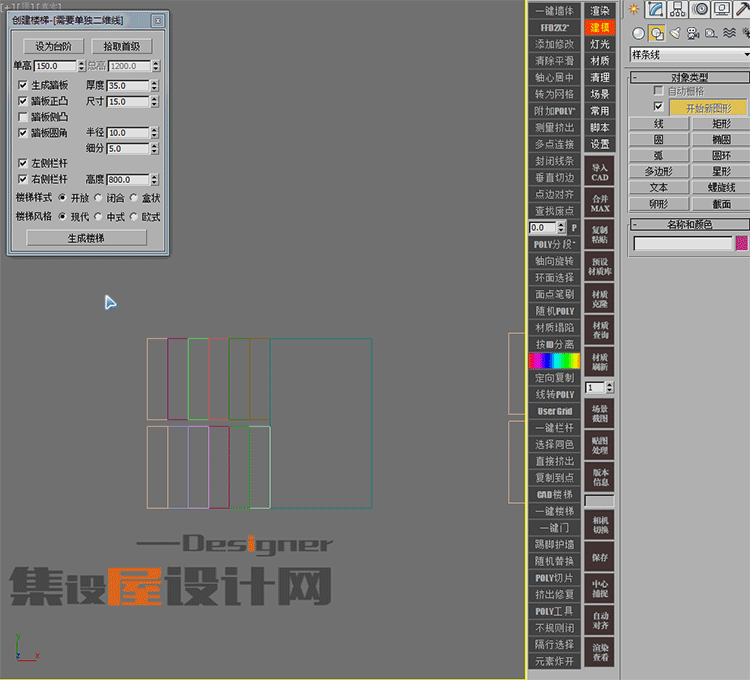Click the 拾取首级 button
Viewport: 750px width, 680px height.
(121, 46)
